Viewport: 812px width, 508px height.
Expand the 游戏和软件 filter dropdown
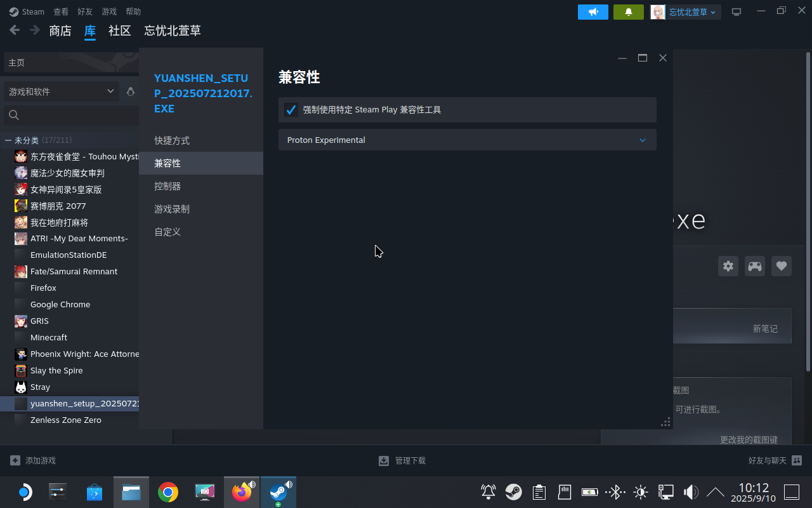point(62,91)
